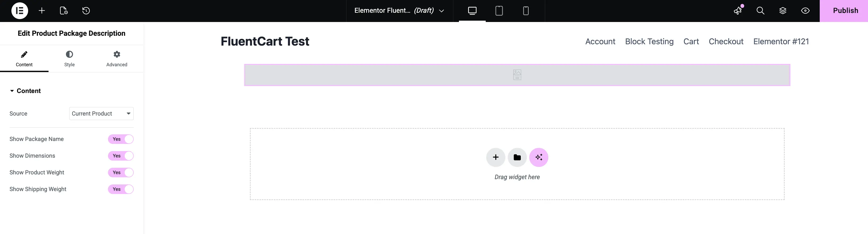Toggle Show Package Name switch
868x234 pixels.
121,139
